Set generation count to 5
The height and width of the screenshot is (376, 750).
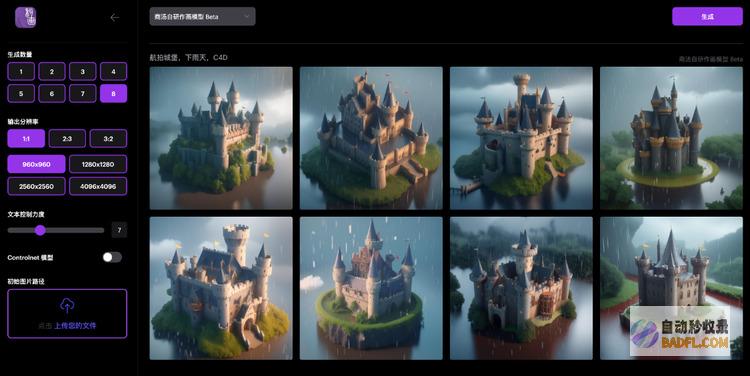tap(21, 93)
